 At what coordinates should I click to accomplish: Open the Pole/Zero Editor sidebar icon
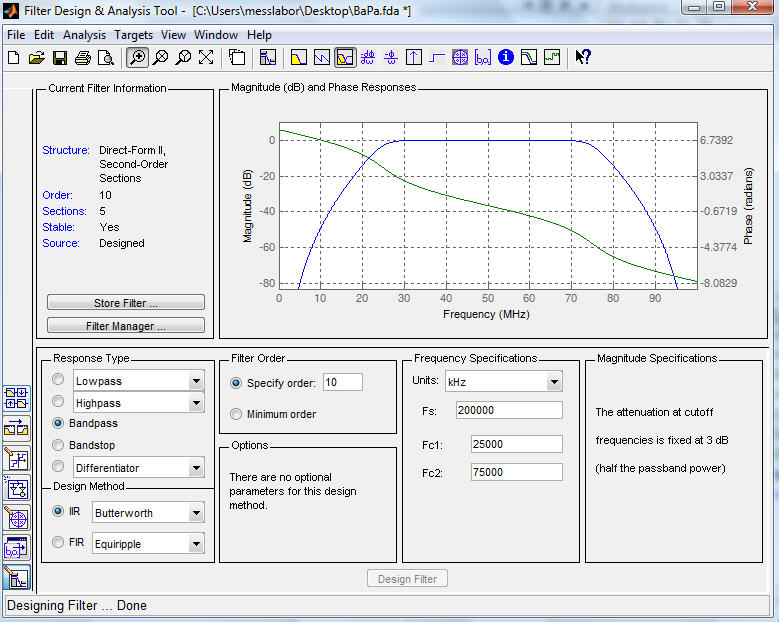click(17, 518)
